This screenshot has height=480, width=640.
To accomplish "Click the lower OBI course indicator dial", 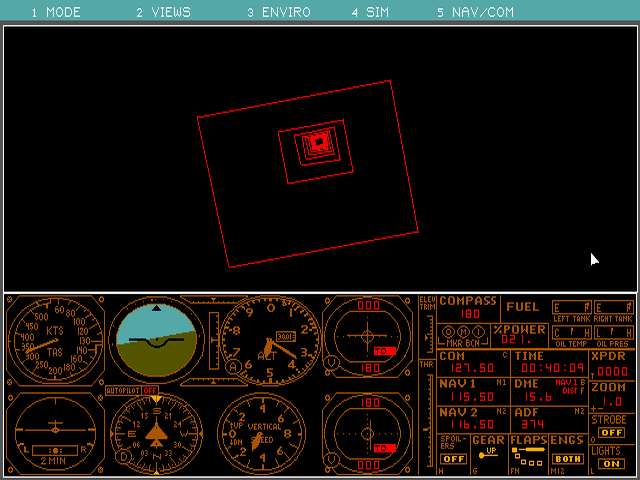I will (x=367, y=433).
